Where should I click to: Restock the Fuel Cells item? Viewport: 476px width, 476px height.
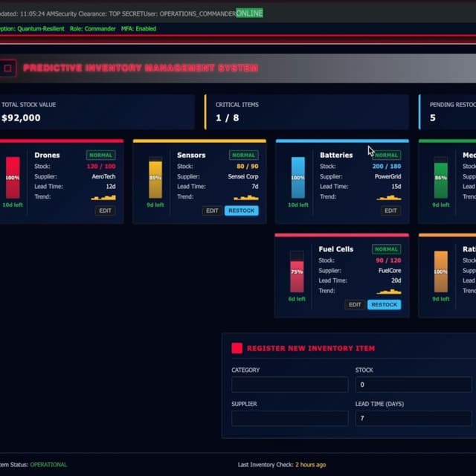[384, 304]
